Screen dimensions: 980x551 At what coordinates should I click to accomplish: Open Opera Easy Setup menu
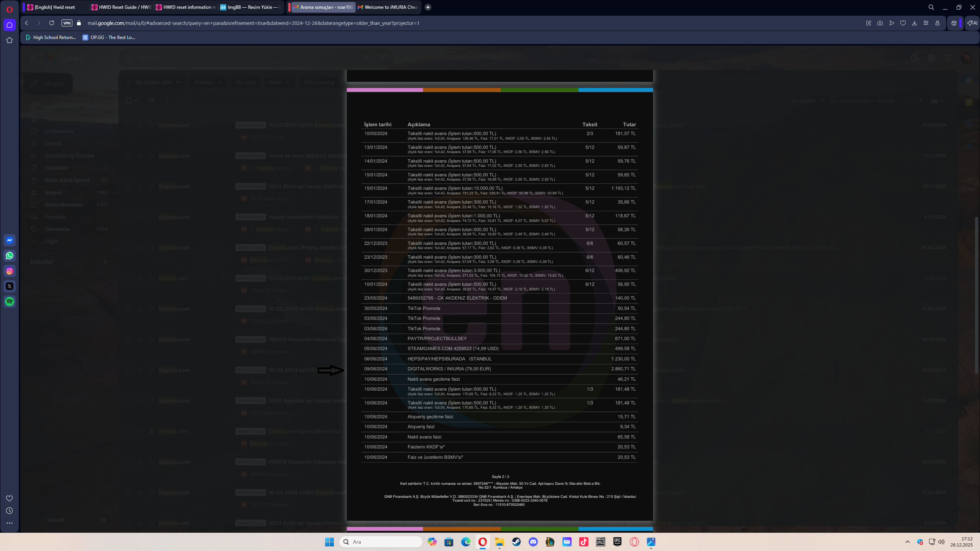coord(926,23)
